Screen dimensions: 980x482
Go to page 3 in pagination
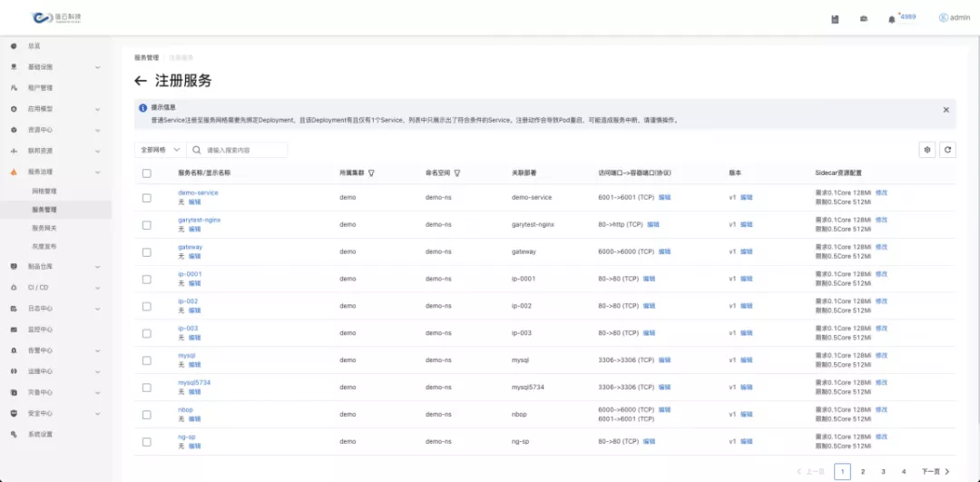pos(883,471)
